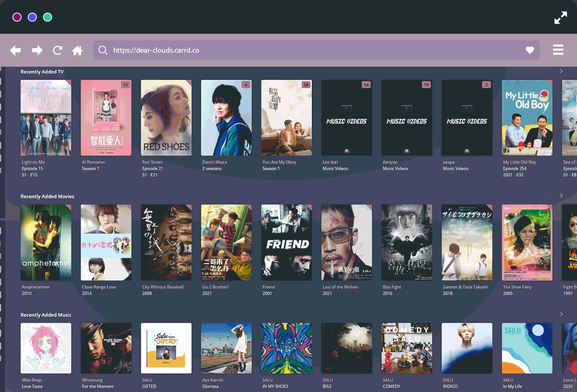The image size is (577, 392).
Task: Go back in Recently Added TV row
Action: (x=549, y=71)
